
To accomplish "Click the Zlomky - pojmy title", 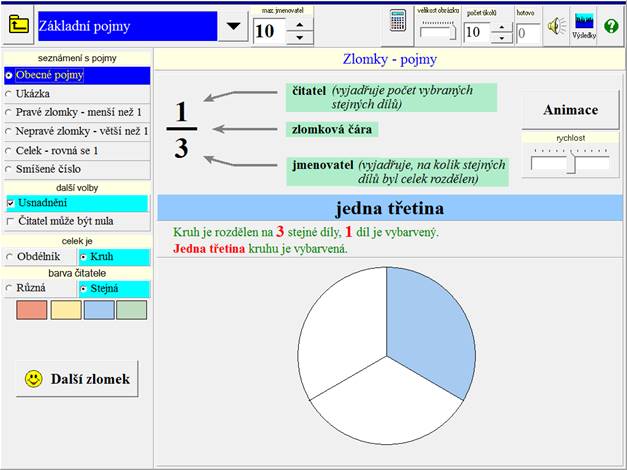I will (x=389, y=59).
